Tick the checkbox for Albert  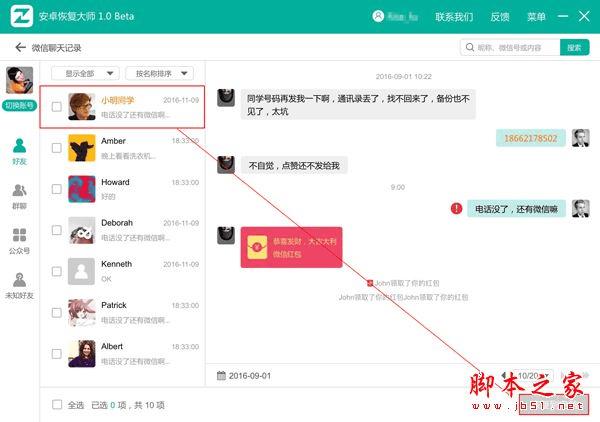(x=56, y=354)
